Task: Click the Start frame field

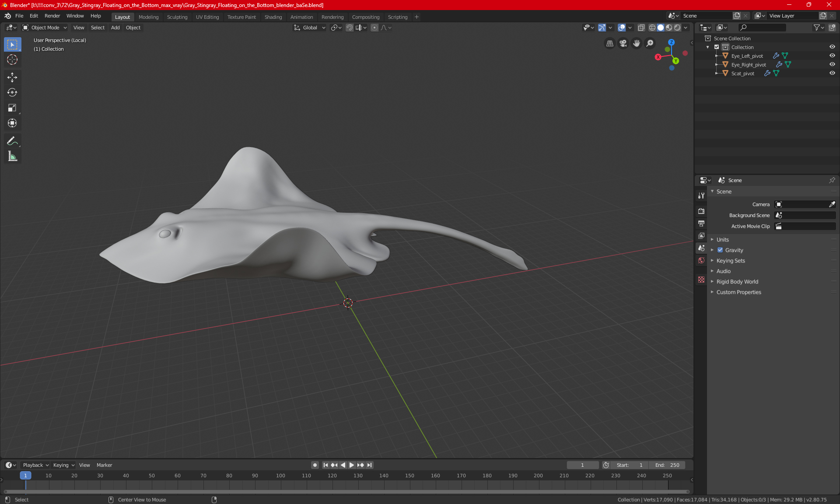Action: pyautogui.click(x=630, y=465)
